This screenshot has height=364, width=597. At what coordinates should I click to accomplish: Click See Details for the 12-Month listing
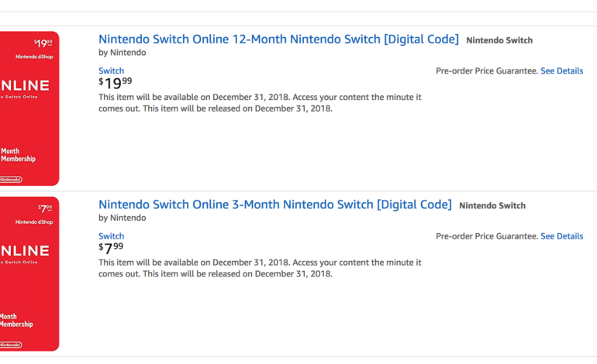coord(561,71)
